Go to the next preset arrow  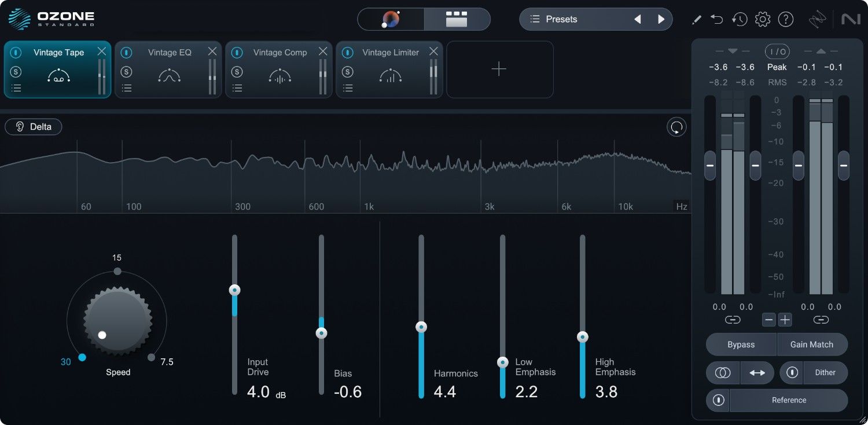point(661,19)
